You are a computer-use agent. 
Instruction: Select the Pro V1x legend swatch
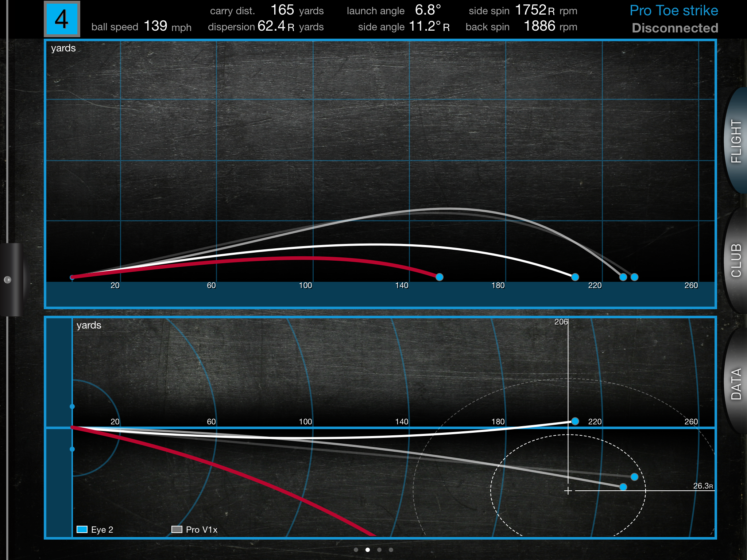[x=177, y=529]
